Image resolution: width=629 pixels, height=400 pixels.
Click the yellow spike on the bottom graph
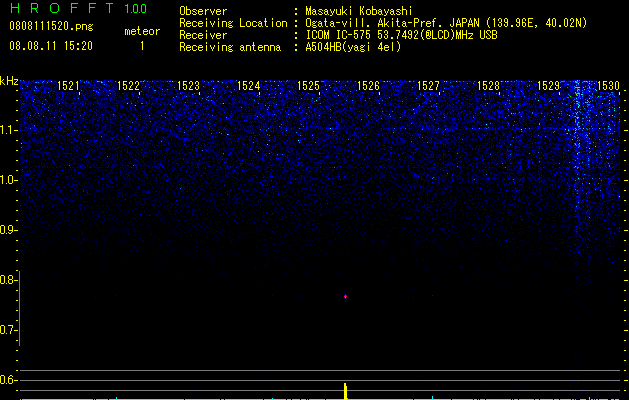345,391
